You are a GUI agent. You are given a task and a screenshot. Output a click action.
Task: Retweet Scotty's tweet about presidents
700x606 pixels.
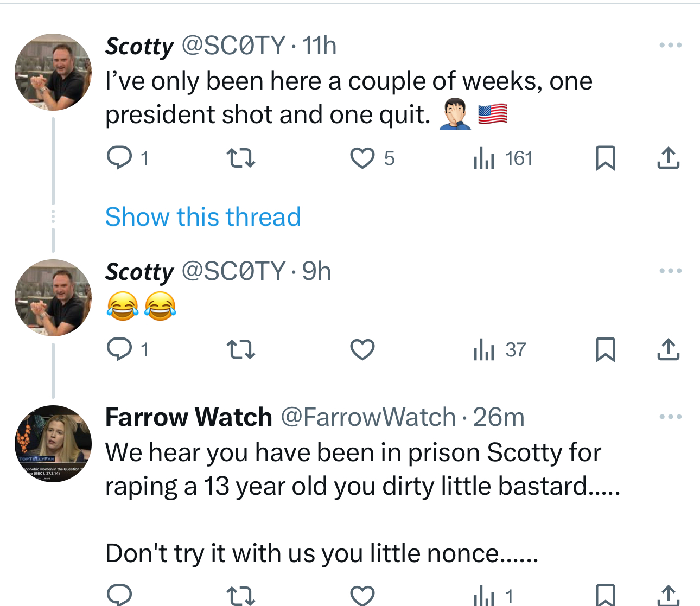coord(240,158)
